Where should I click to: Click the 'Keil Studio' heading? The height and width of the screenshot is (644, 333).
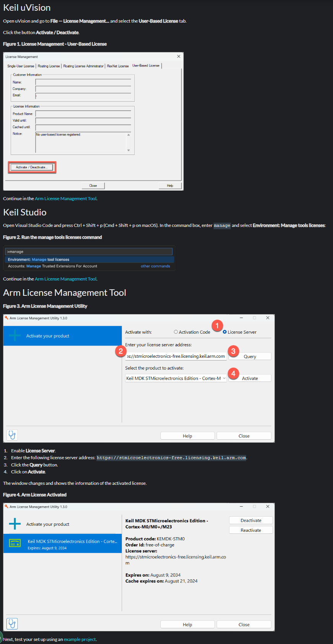(25, 212)
